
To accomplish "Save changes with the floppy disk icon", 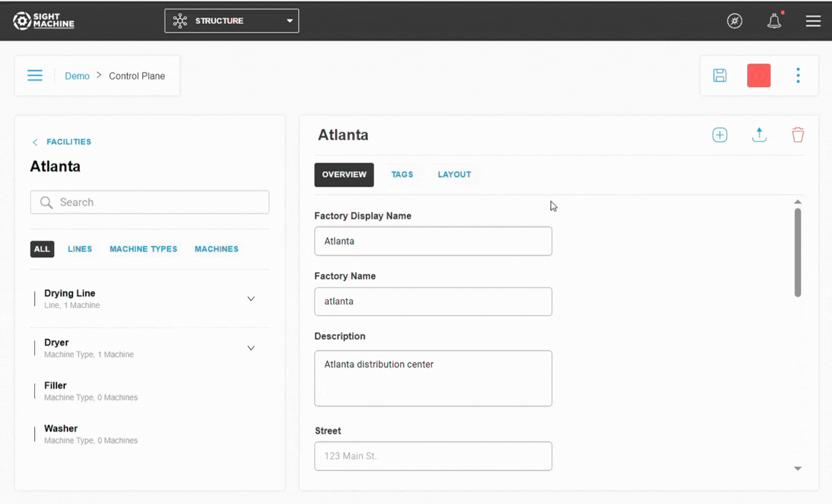I will click(x=720, y=76).
